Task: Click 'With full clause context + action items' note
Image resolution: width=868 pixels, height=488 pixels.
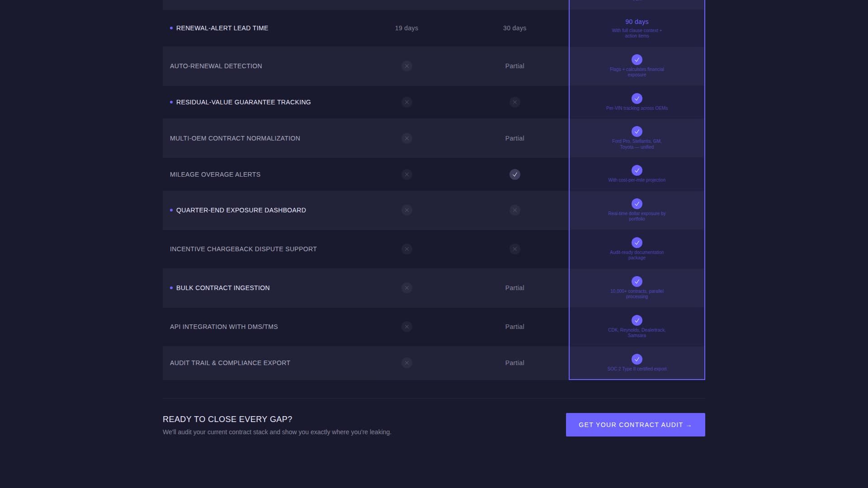Action: (637, 33)
